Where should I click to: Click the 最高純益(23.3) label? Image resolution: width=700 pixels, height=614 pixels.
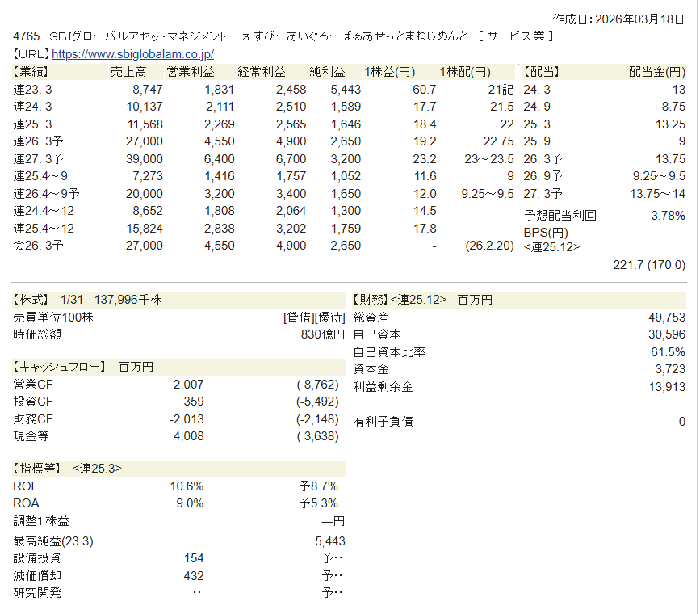[53, 541]
